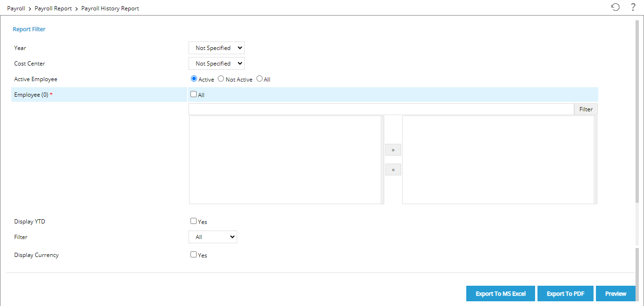Check the Employee All checkbox
Viewport: 644px width, 306px height.
pyautogui.click(x=193, y=94)
